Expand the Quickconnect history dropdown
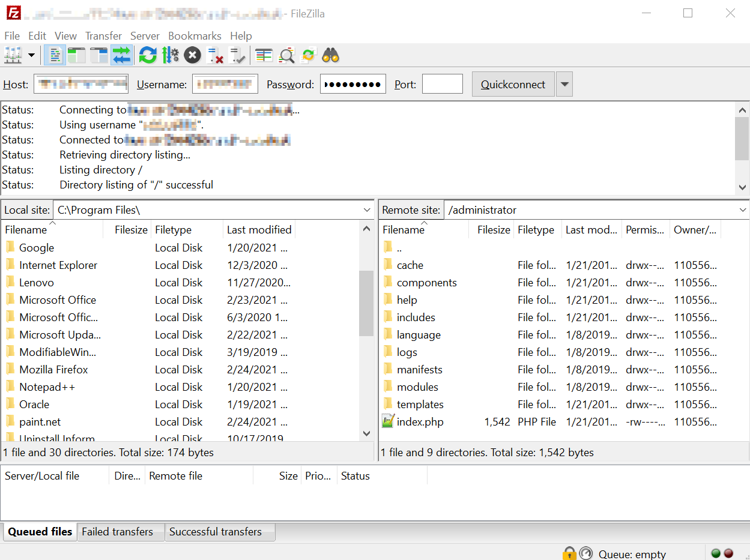 pyautogui.click(x=564, y=85)
